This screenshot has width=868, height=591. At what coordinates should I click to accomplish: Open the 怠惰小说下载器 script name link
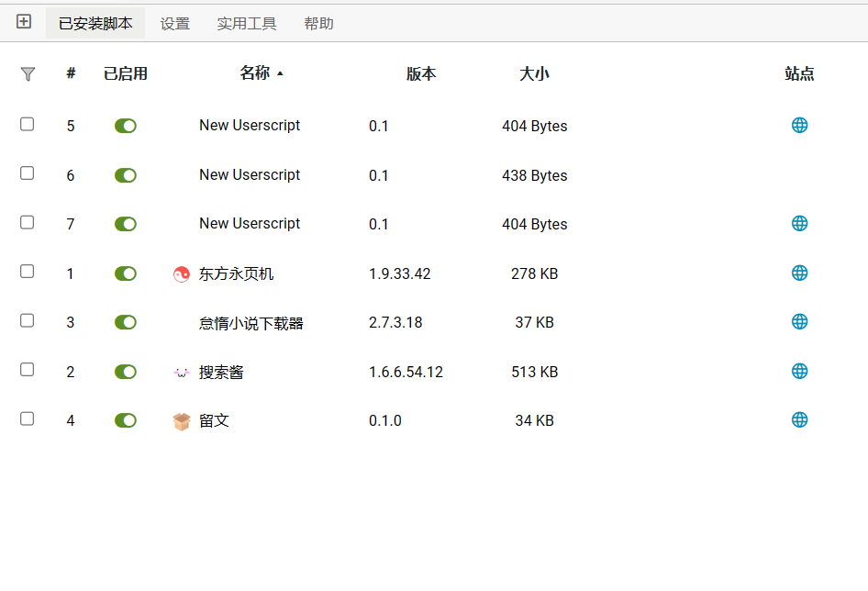[x=250, y=323]
